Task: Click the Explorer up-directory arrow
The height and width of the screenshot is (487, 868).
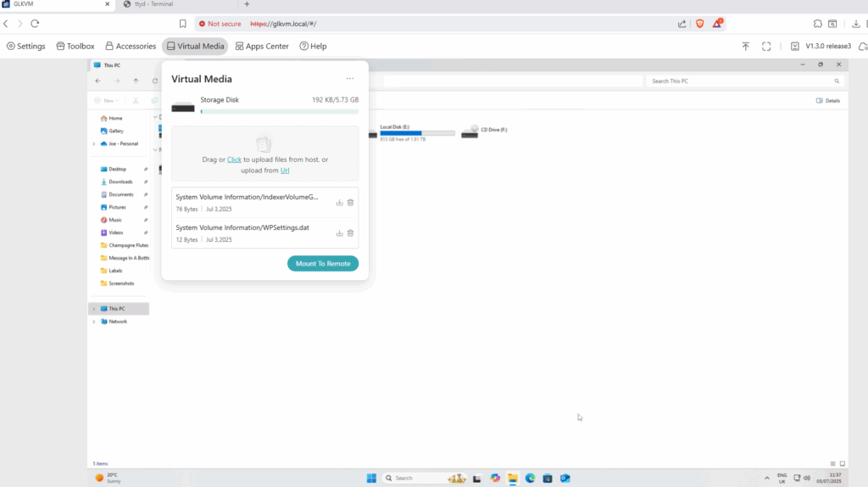Action: [x=136, y=81]
